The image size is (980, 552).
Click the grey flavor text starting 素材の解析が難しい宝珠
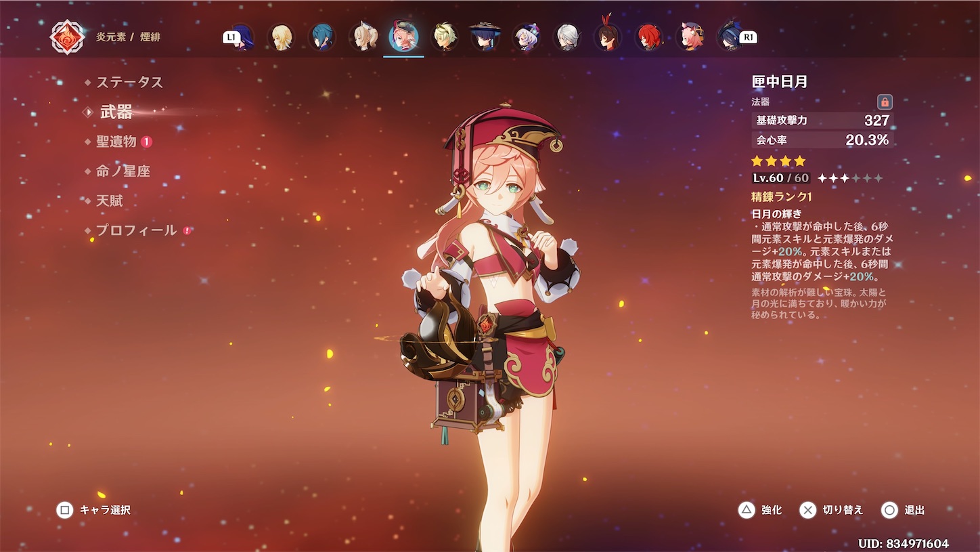coord(819,303)
